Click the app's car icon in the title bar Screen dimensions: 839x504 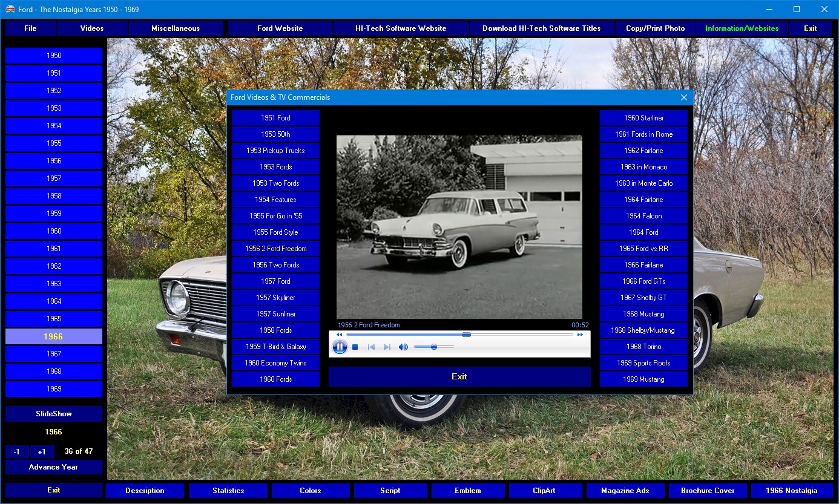(10, 9)
